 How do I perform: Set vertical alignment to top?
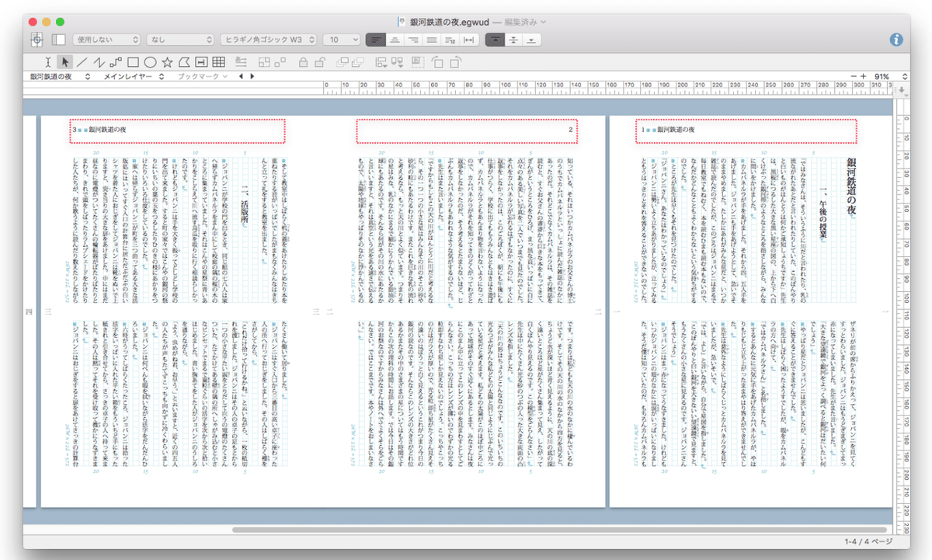coord(495,39)
